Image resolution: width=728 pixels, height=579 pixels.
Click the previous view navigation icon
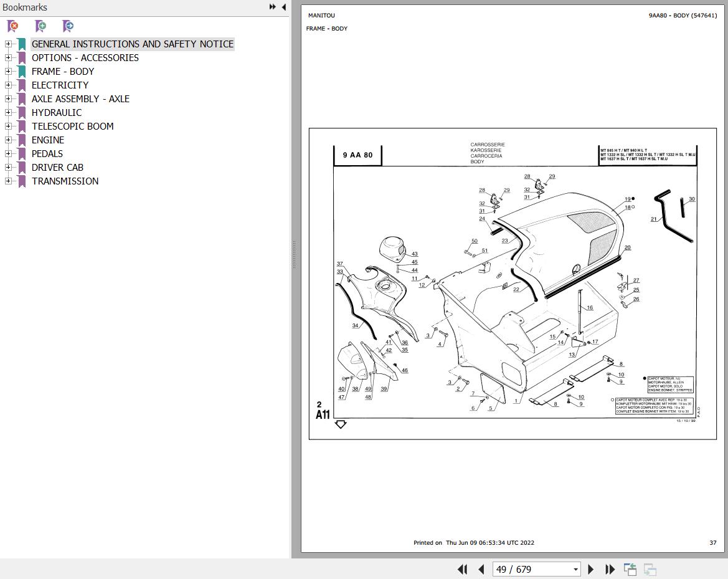[630, 569]
